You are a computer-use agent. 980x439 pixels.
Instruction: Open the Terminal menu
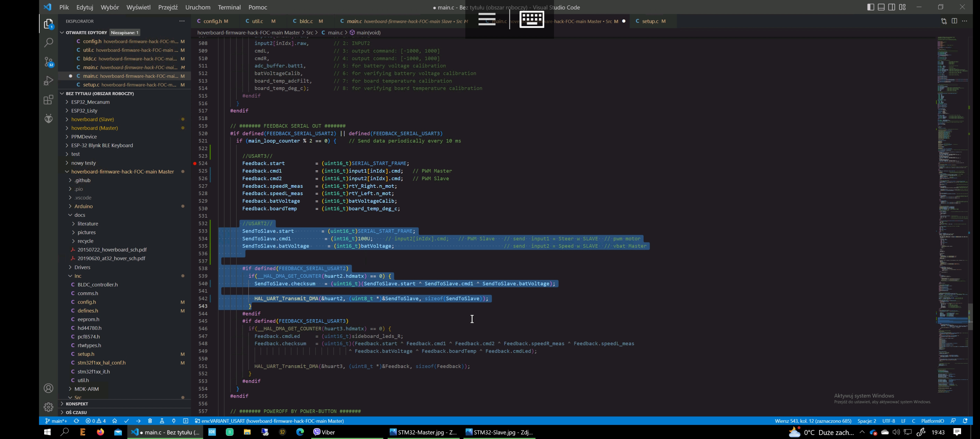[x=229, y=7]
